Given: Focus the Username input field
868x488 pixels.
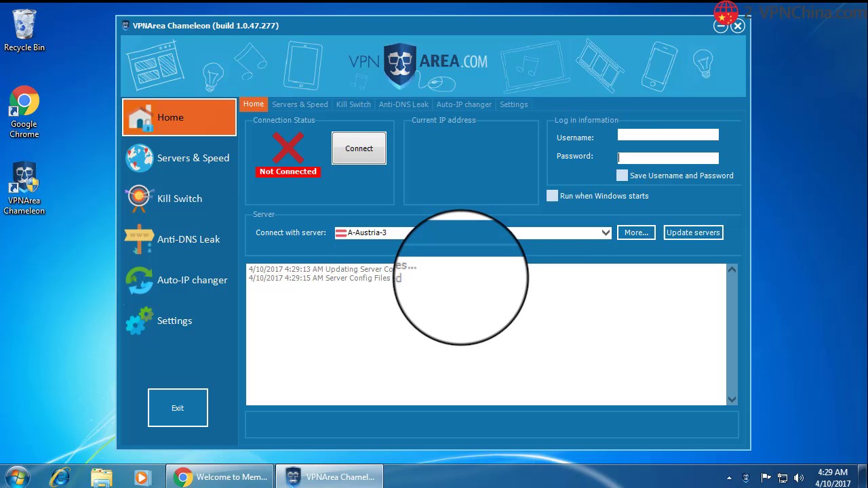Looking at the screenshot, I should 668,135.
